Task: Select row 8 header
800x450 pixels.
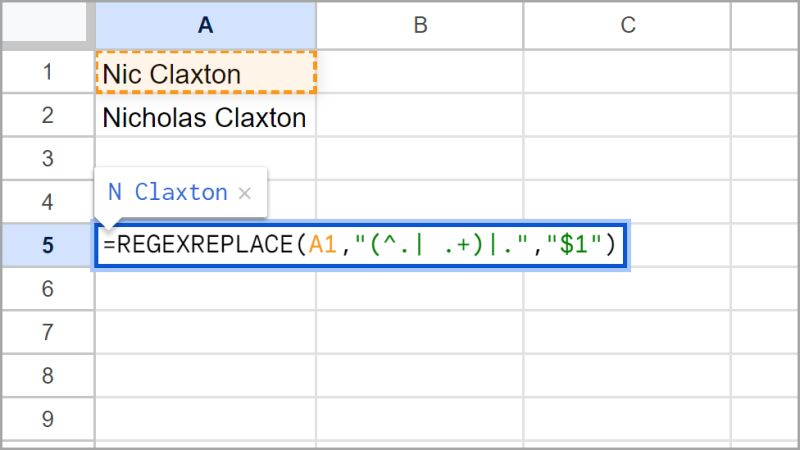Action: (x=48, y=376)
